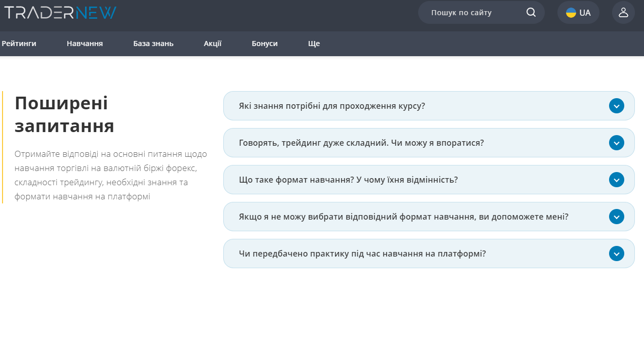644x337 pixels.
Task: Open the Акції navigation link
Action: tap(213, 44)
